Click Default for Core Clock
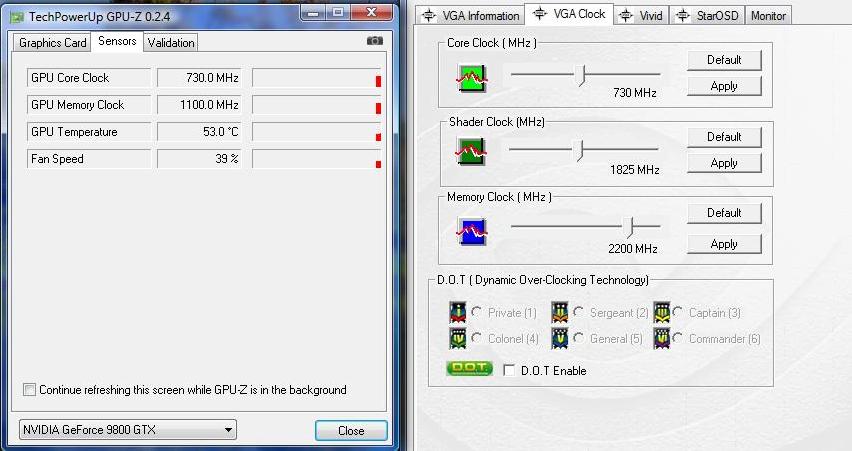This screenshot has height=451, width=852. click(724, 60)
